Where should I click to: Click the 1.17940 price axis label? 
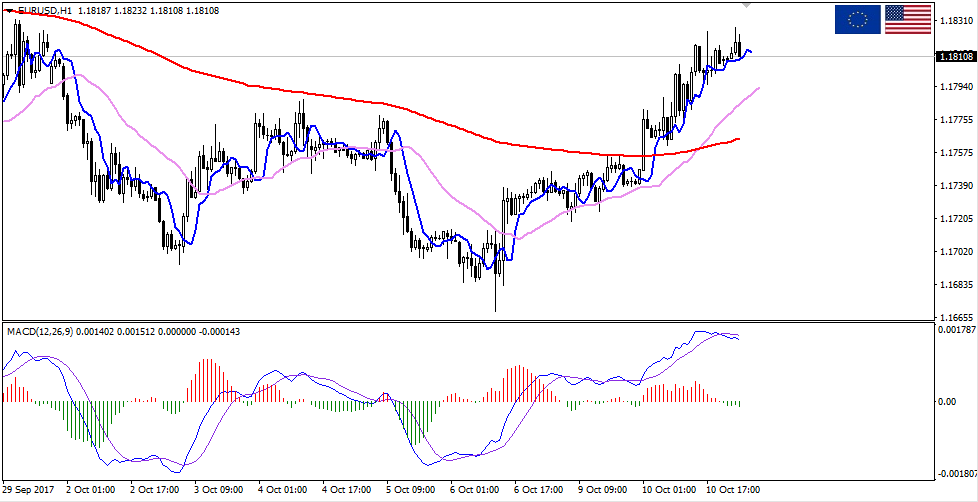(x=956, y=87)
